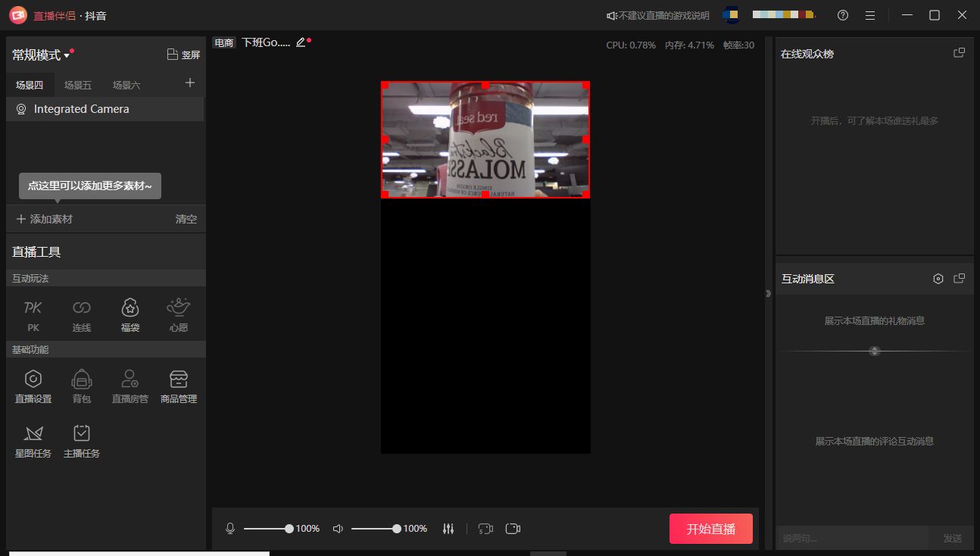The width and height of the screenshot is (980, 556).
Task: Open 商品管理 product management
Action: tap(179, 386)
